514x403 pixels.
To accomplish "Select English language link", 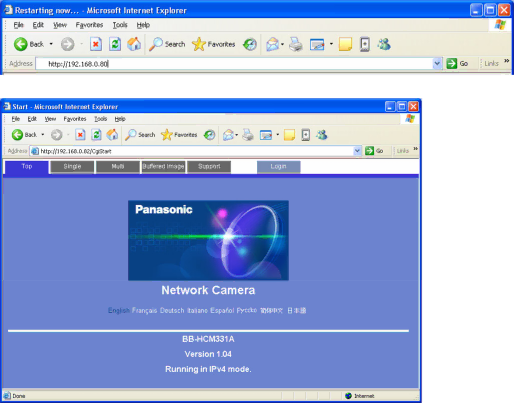I will [119, 310].
